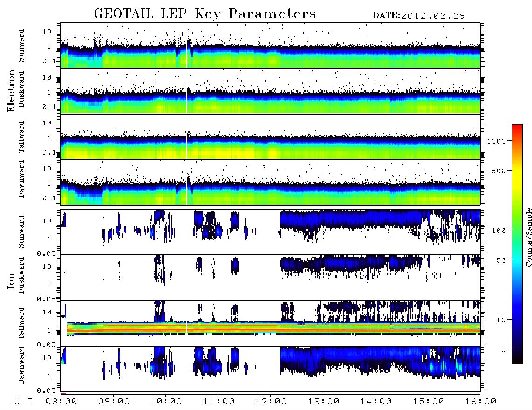Click the red-orange band in Ion Tailward panel
This screenshot has width=532, height=410.
(x=273, y=329)
